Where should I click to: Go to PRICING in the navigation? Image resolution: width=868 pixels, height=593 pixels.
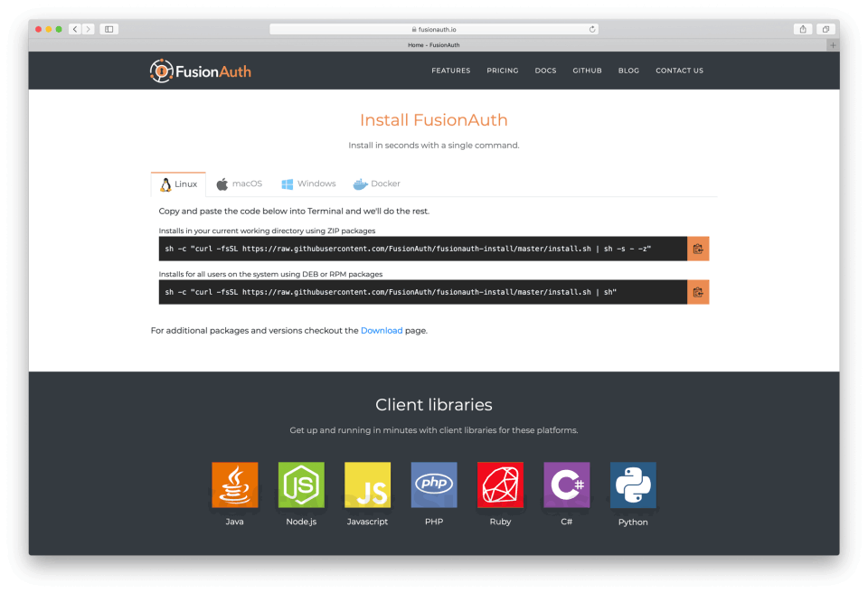coord(503,71)
